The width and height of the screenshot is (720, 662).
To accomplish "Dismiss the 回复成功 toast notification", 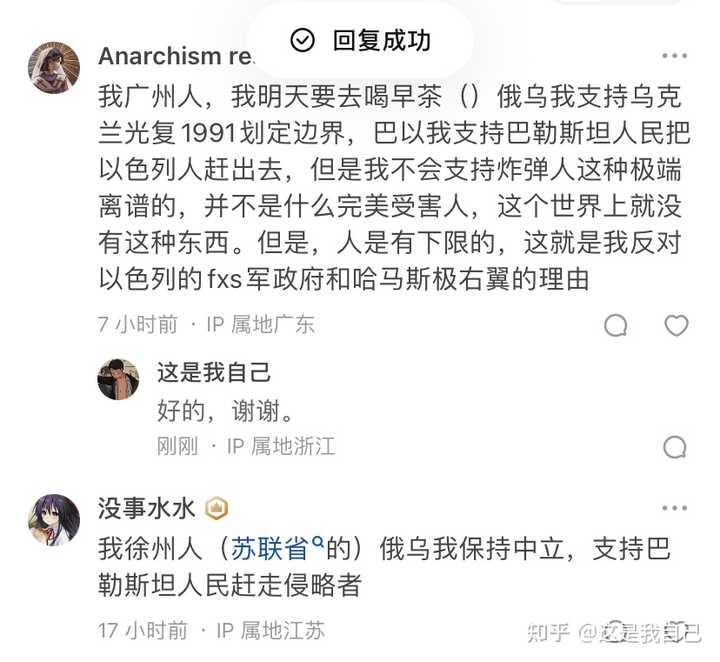I will tap(360, 40).
